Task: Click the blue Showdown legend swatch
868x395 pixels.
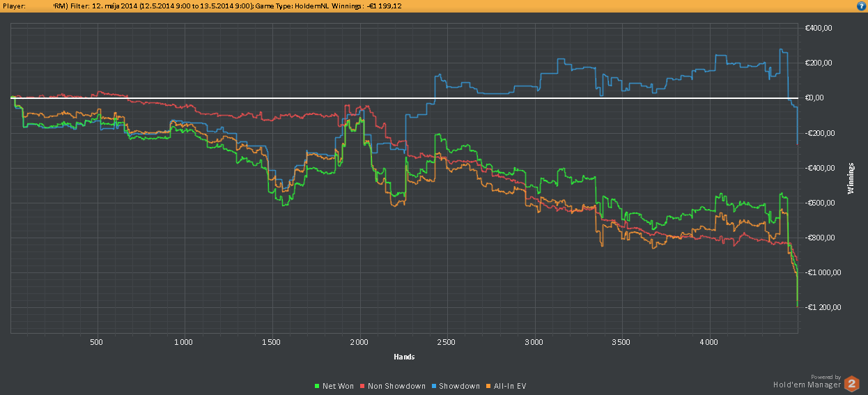Action: pos(433,386)
